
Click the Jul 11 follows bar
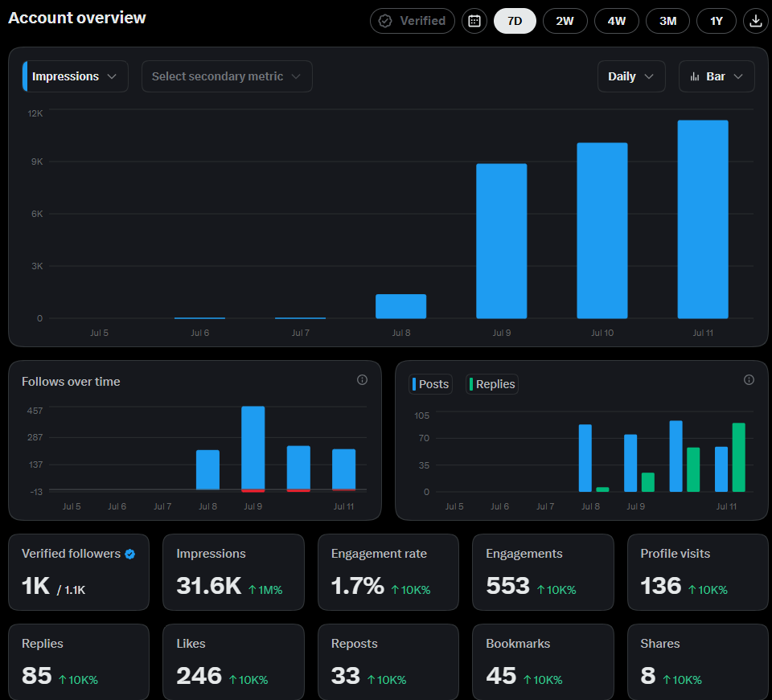coord(343,469)
